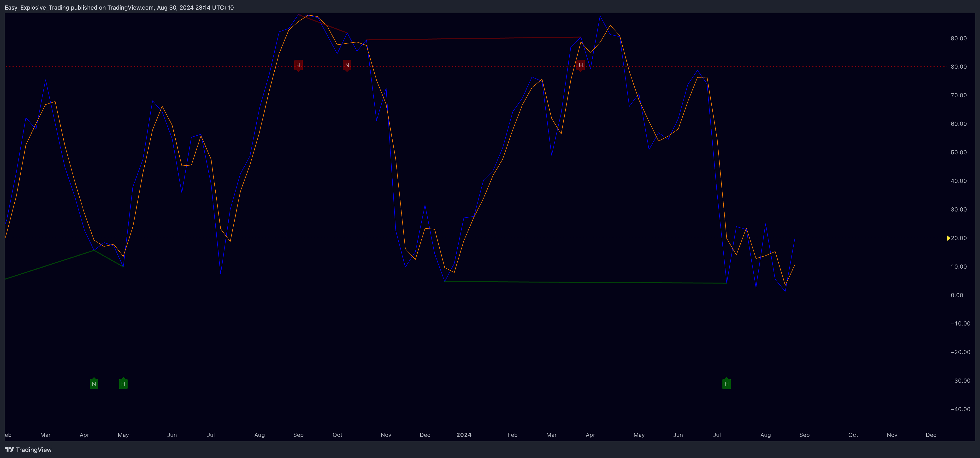Screen dimensions: 980x458
Task: Click the green H marker near May
Action: click(123, 384)
